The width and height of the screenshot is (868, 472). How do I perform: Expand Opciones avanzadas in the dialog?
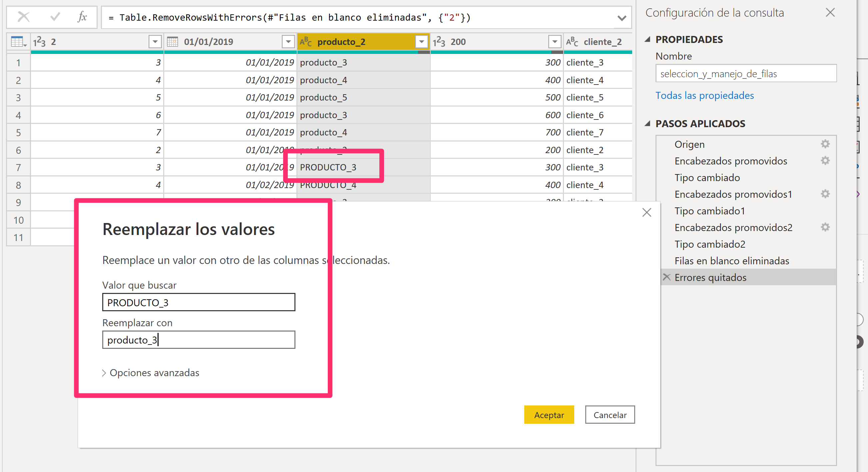click(151, 373)
